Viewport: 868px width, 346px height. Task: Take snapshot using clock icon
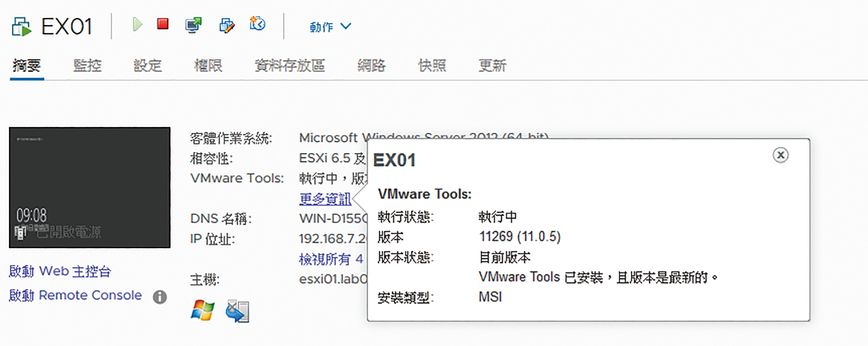click(257, 24)
